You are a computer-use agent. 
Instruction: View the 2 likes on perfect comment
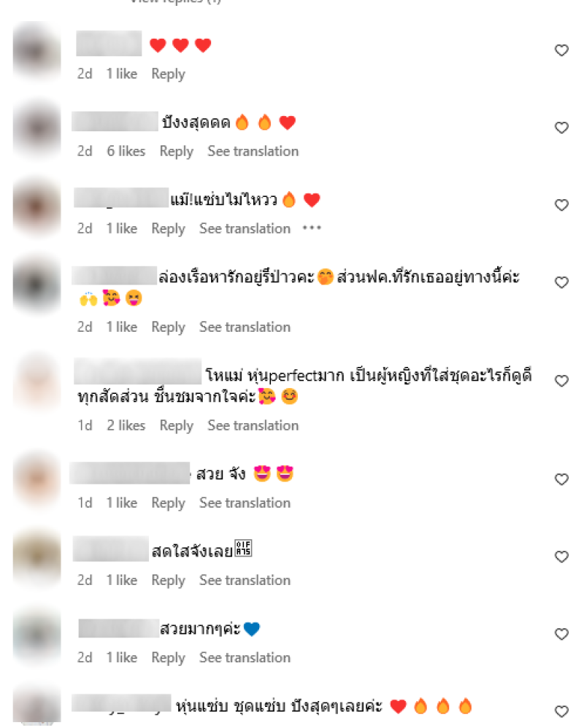click(126, 425)
